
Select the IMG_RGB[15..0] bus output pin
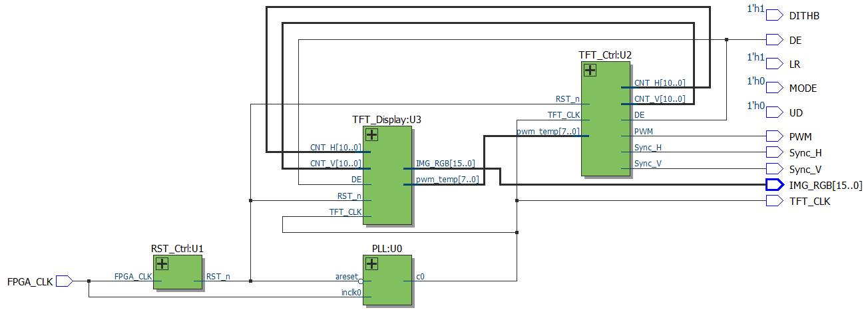coord(774,185)
